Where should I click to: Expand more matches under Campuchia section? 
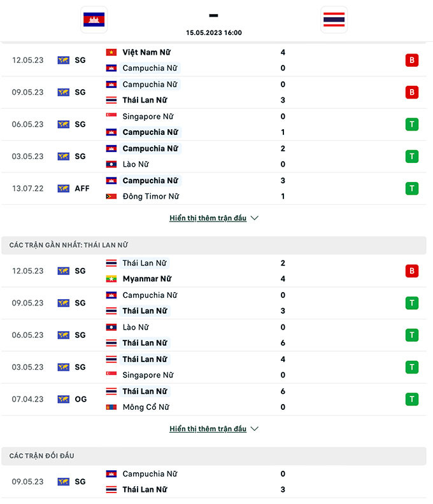213,218
